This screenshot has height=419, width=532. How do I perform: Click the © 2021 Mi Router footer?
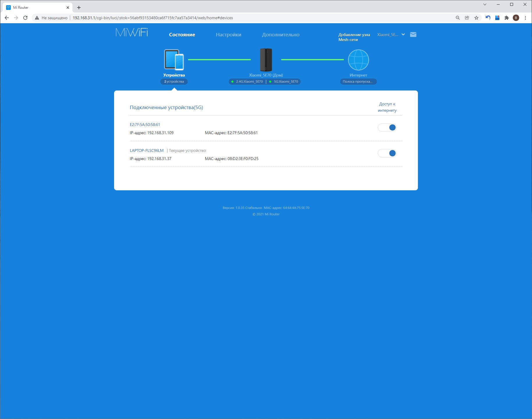[x=266, y=214]
